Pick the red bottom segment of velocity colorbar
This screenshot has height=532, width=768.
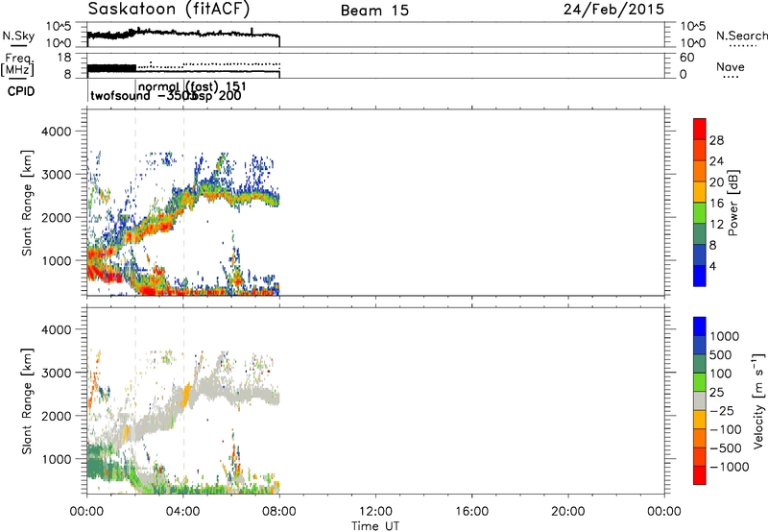click(700, 475)
